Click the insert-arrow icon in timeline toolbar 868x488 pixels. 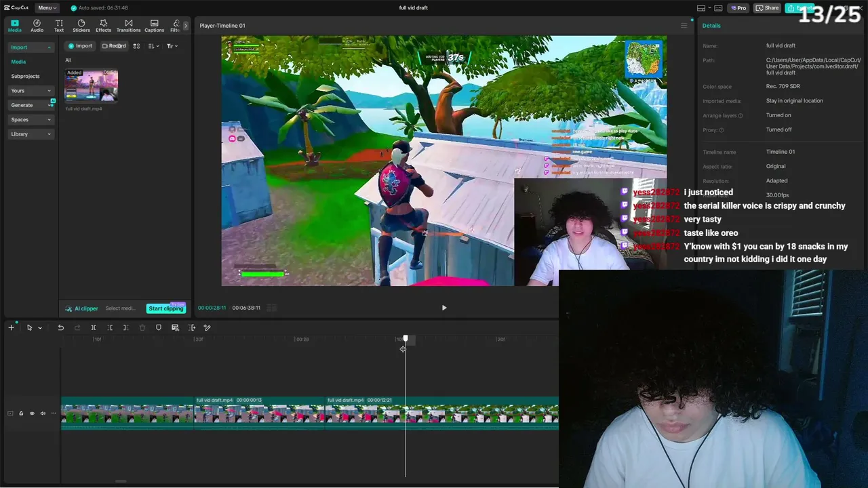pos(192,328)
